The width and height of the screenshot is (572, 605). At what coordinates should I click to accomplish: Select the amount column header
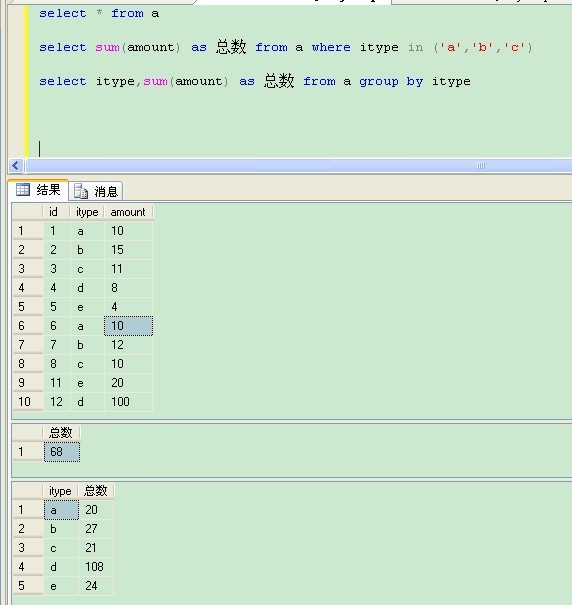pos(129,212)
